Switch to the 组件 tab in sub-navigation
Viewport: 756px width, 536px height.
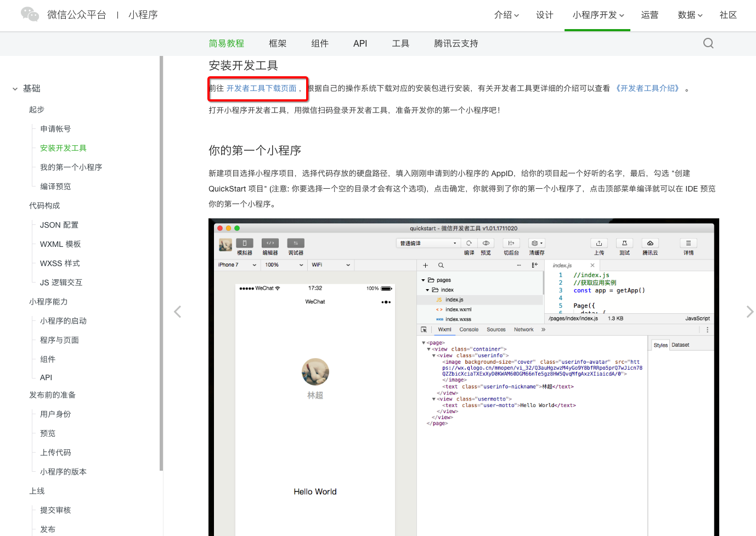(320, 43)
